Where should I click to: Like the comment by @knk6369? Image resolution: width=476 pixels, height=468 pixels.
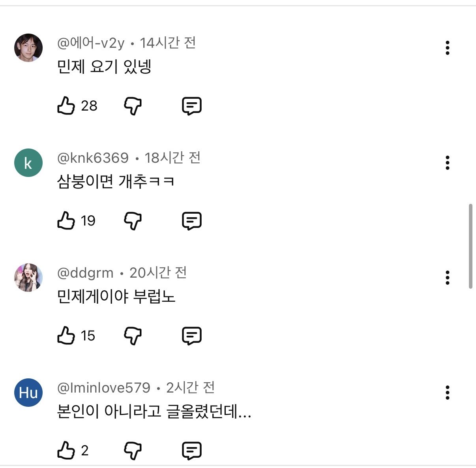tap(66, 220)
